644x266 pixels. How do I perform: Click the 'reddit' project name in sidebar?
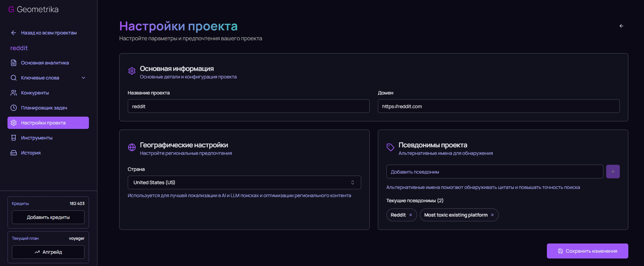pos(19,48)
